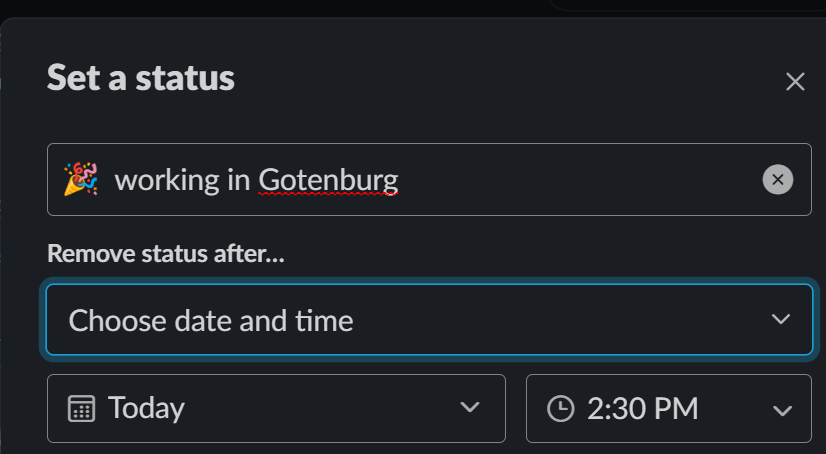Viewport: 826px width, 454px height.
Task: Click the calendar icon beside Today
Action: [81, 408]
